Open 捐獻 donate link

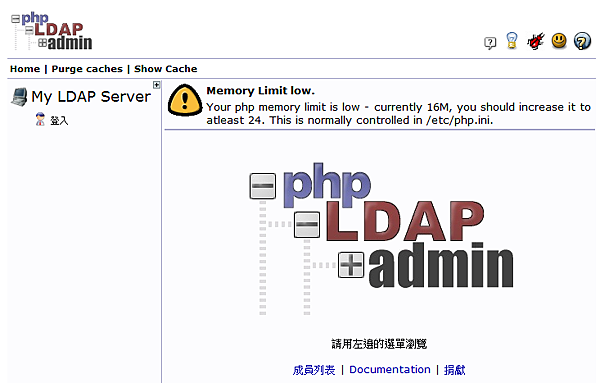click(x=455, y=370)
